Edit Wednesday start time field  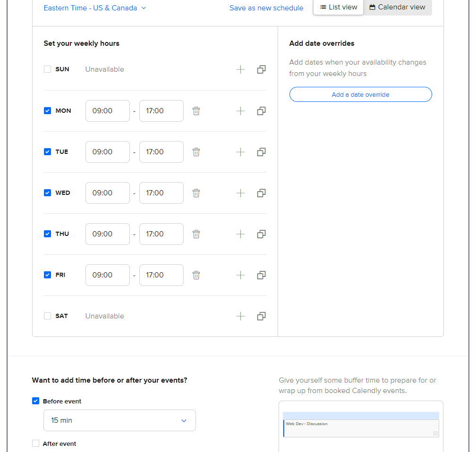(108, 193)
